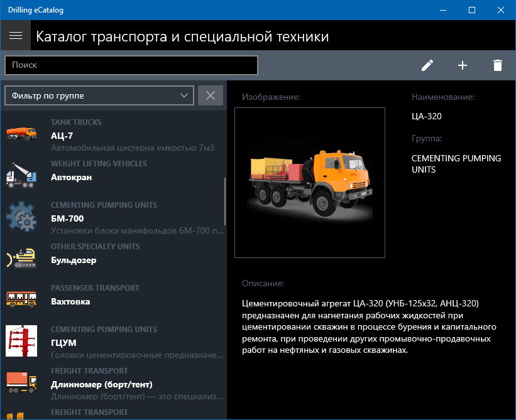Image resolution: width=516 pixels, height=420 pixels.
Task: Click the trash delete icon
Action: click(498, 65)
